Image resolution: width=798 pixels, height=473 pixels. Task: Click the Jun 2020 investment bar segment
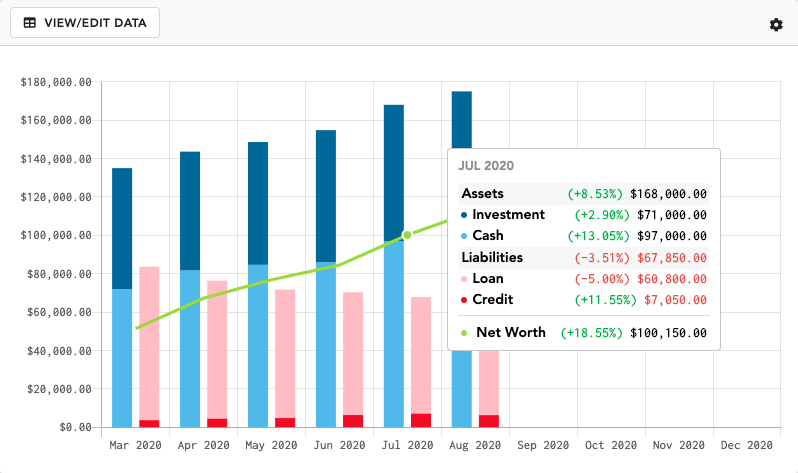tap(326, 196)
